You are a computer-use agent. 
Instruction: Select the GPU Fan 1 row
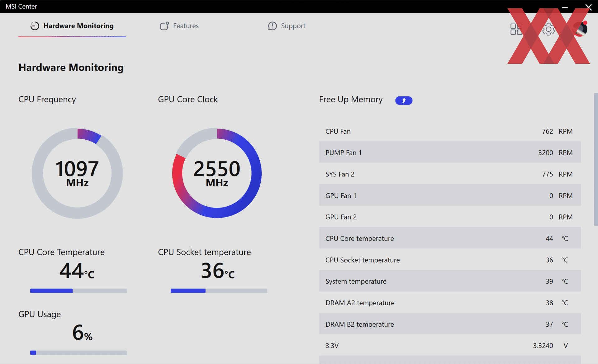450,195
